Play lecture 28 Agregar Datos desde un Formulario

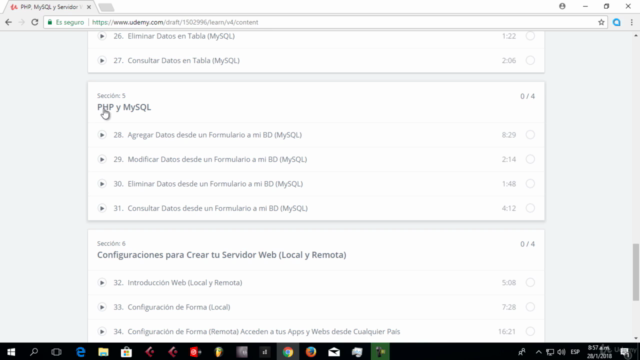102,135
